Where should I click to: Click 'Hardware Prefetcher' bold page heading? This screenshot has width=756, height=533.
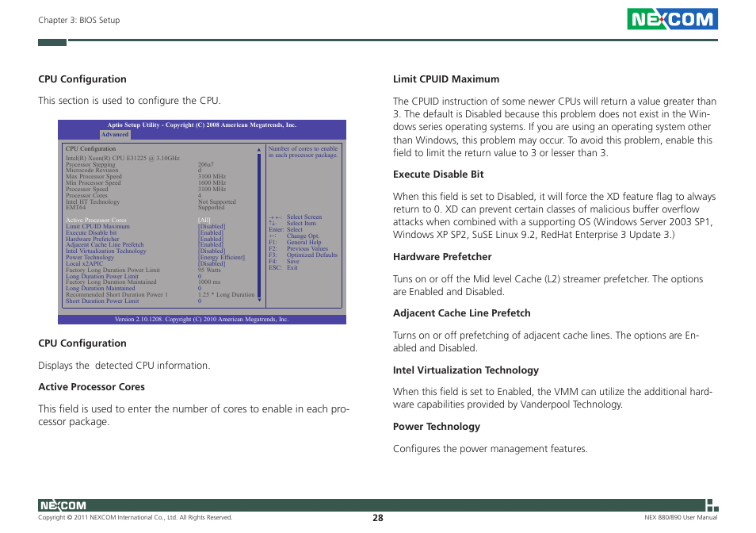pos(442,257)
